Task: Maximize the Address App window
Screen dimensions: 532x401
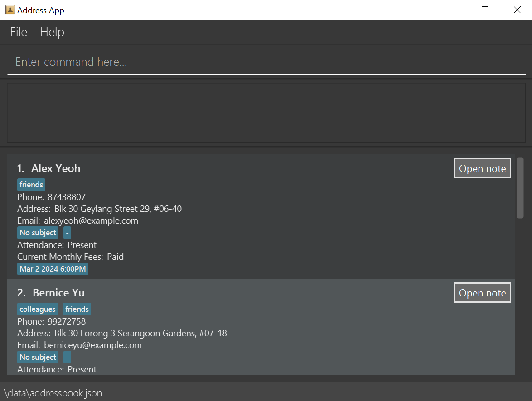Action: coord(485,10)
